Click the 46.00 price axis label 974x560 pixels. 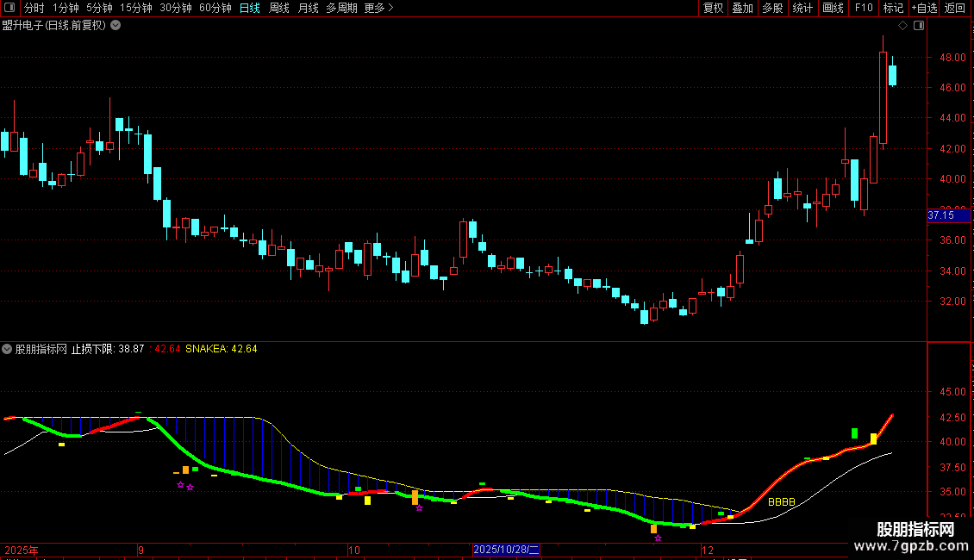952,88
